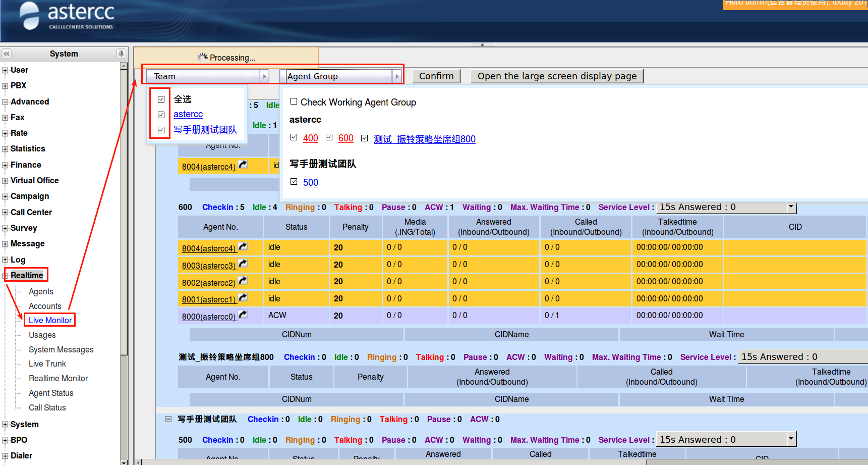This screenshot has height=465, width=868.
Task: Uncheck agent group 500 checkbox
Action: [x=294, y=182]
